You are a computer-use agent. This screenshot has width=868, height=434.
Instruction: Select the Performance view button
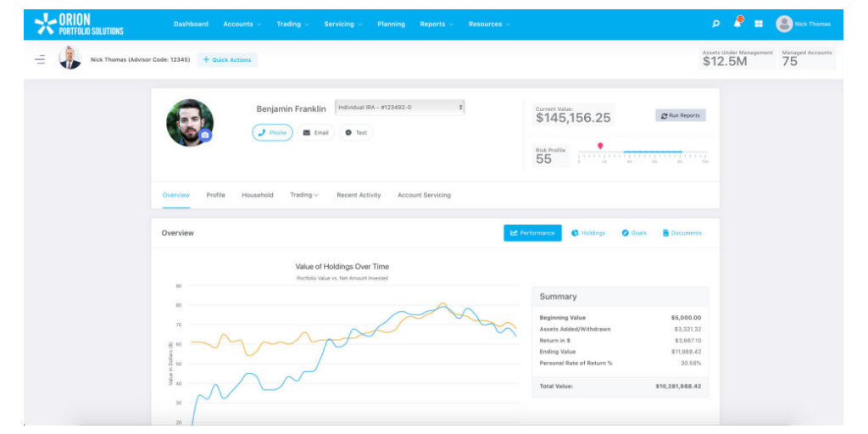(x=532, y=233)
